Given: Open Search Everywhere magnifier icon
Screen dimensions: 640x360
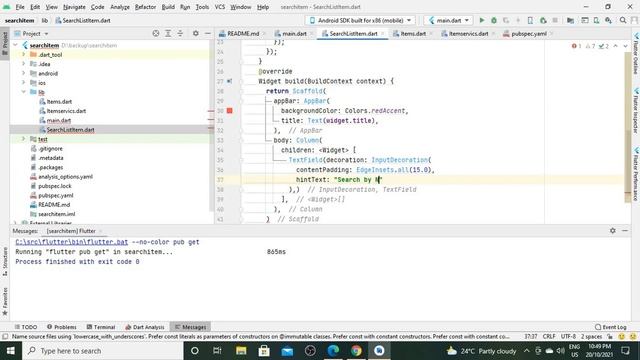Looking at the screenshot, I should (x=623, y=20).
